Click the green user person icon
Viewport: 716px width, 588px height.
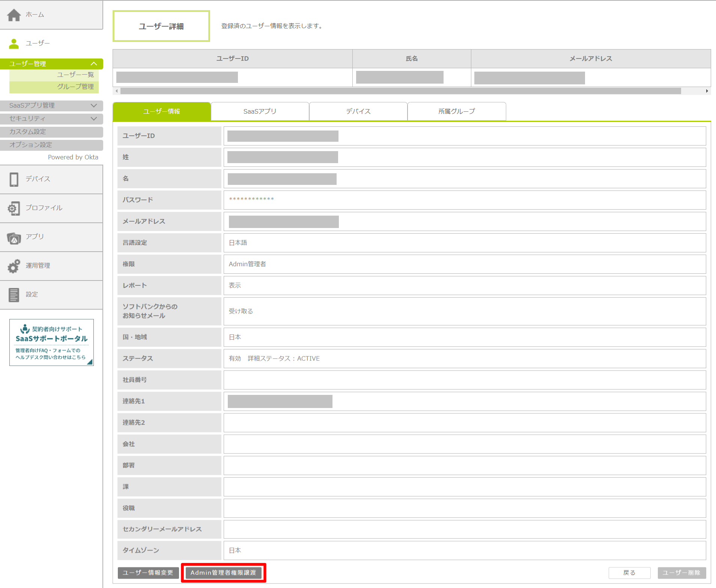pos(14,43)
